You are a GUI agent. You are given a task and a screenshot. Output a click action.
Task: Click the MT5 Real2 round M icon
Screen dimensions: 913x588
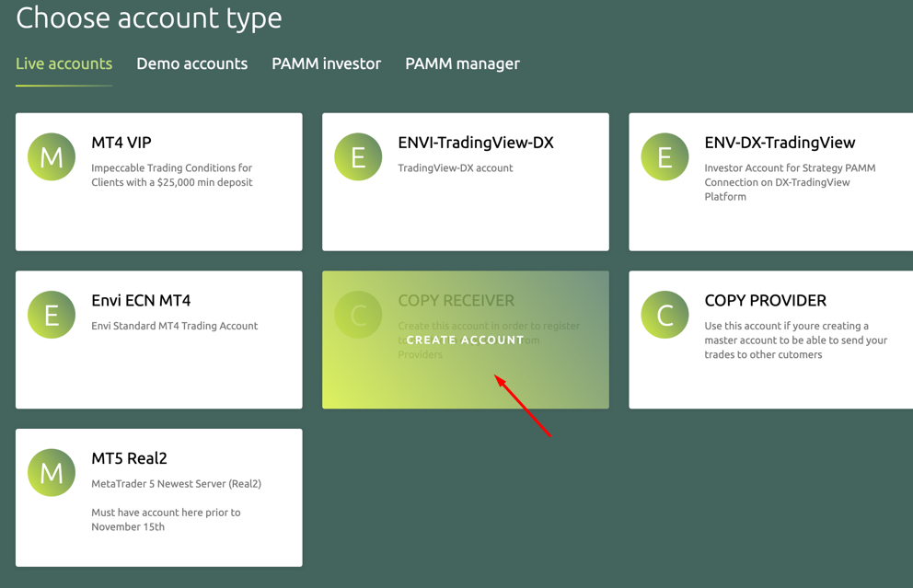pos(52,472)
